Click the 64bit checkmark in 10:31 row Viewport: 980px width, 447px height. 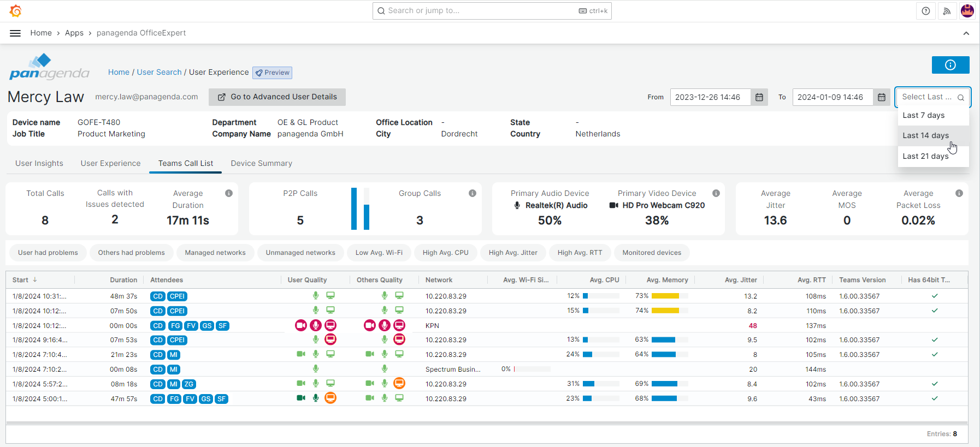click(x=935, y=296)
